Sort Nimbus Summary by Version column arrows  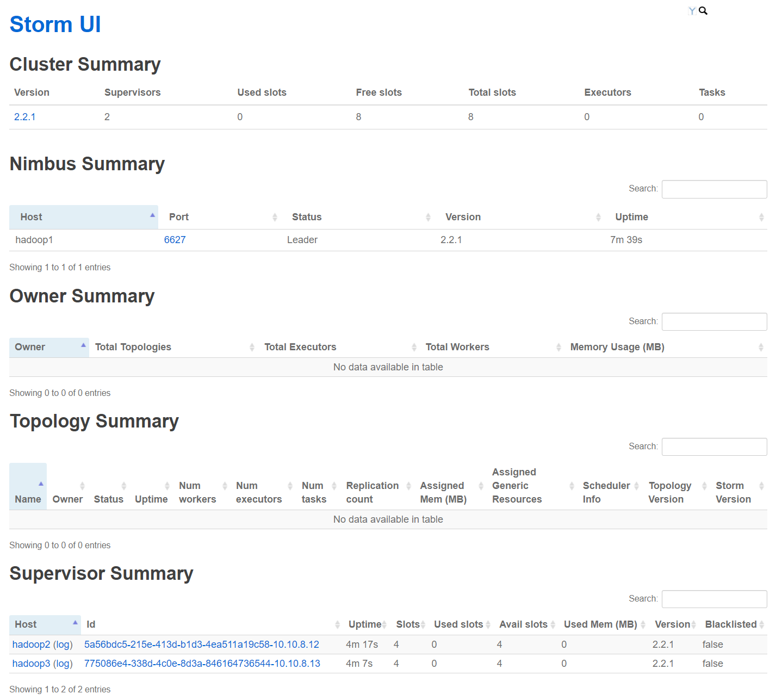click(598, 217)
